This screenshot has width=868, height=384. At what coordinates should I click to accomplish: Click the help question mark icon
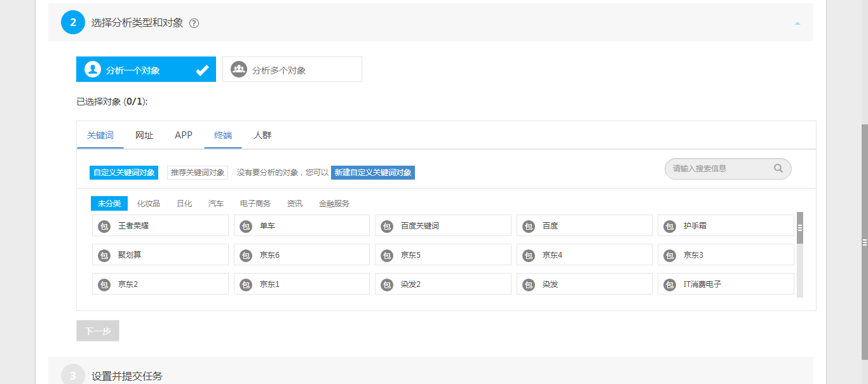194,23
